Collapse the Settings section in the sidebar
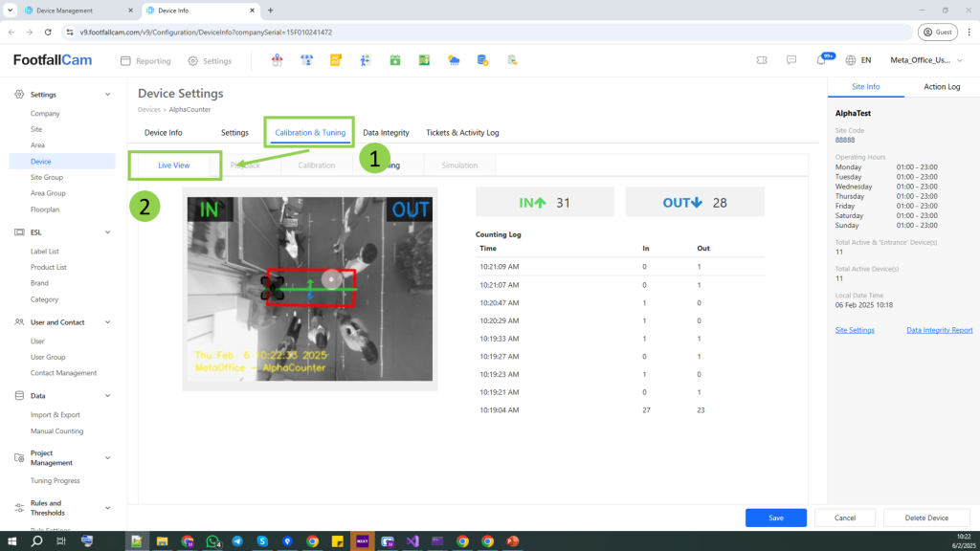The width and height of the screenshot is (980, 551). (67, 96)
